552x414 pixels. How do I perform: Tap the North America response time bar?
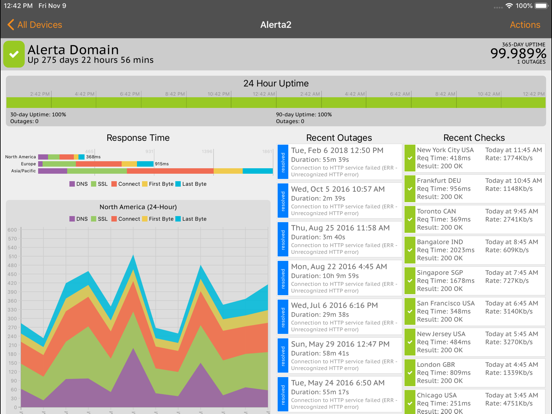click(x=61, y=157)
